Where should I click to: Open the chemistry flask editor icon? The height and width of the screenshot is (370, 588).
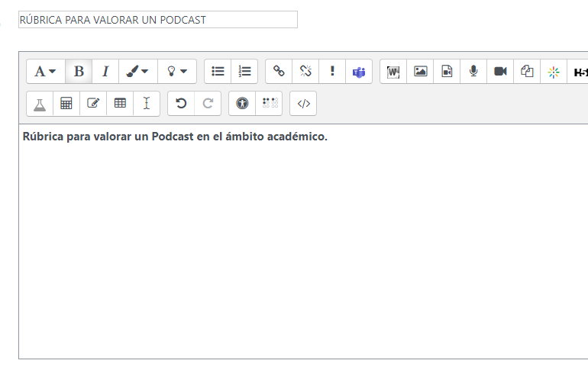[40, 103]
